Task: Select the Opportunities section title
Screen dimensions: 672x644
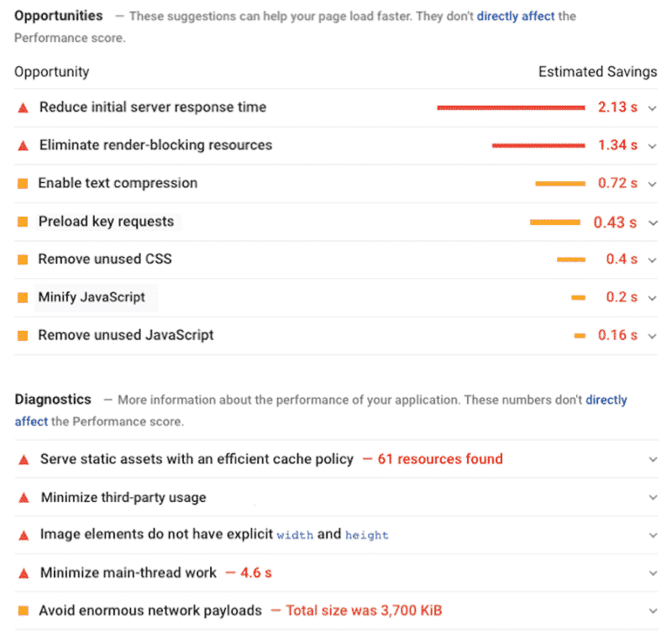Action: pyautogui.click(x=58, y=15)
